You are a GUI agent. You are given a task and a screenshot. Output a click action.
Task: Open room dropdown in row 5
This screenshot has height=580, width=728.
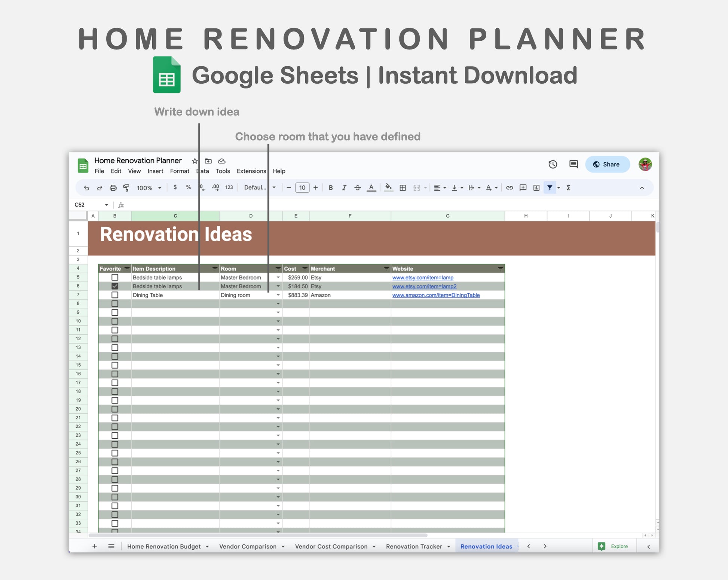[278, 277]
